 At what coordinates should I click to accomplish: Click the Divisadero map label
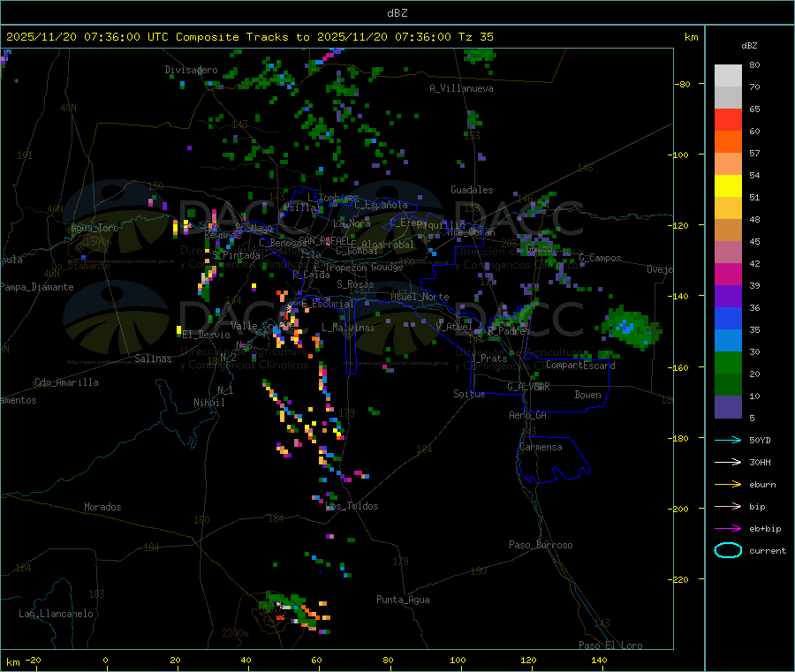[191, 70]
